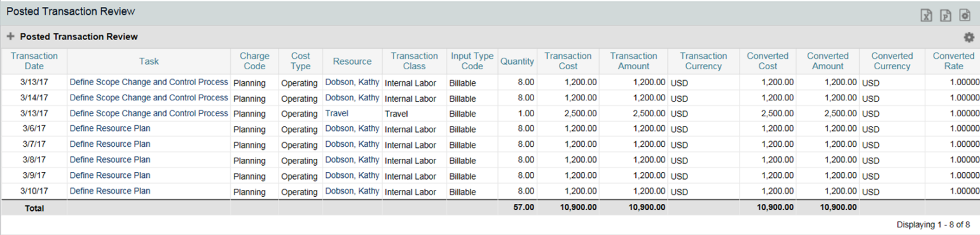Sort by Converted Amount column header

[827, 61]
